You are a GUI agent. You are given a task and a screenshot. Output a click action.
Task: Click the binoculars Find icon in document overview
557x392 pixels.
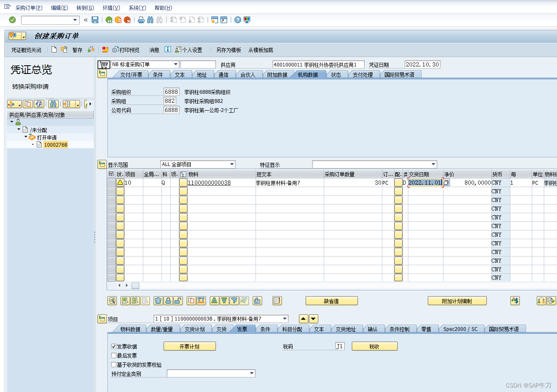point(53,104)
